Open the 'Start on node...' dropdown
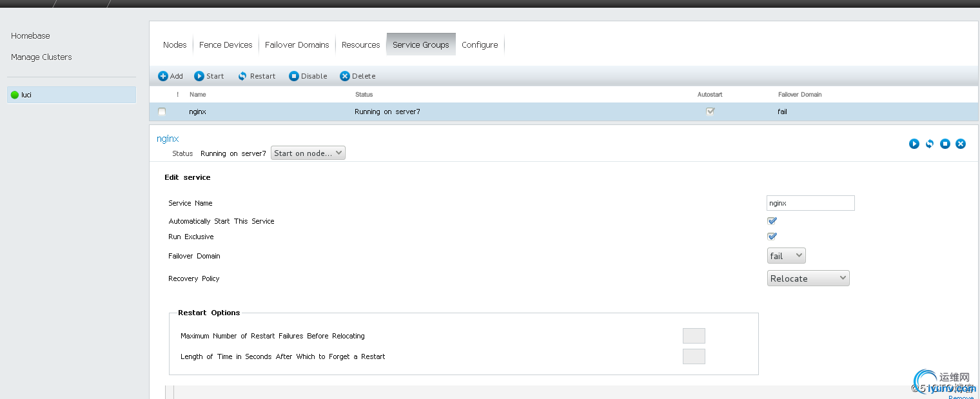 coord(308,153)
